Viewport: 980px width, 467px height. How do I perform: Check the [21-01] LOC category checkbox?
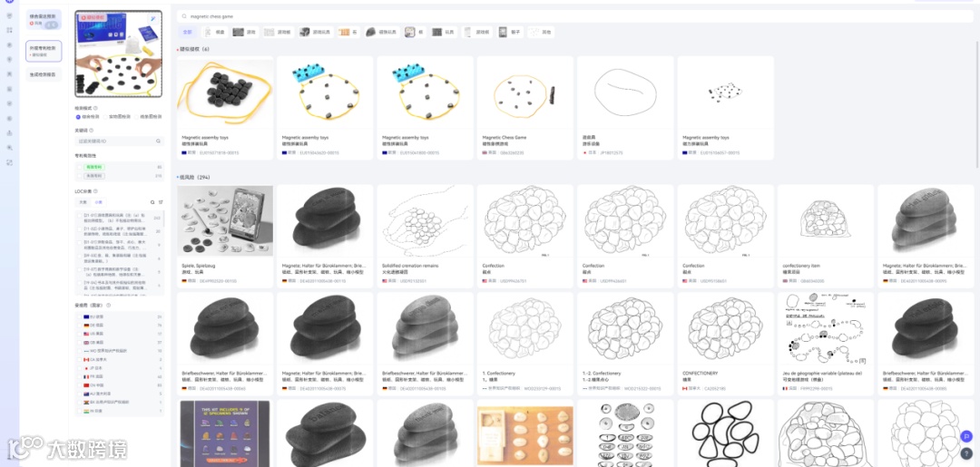click(79, 216)
